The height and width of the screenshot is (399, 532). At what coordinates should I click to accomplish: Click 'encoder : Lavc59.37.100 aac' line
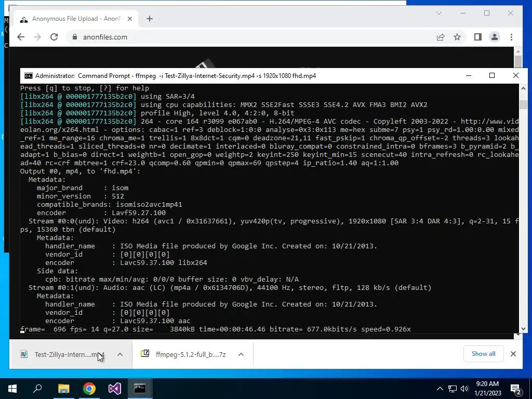pyautogui.click(x=118, y=321)
